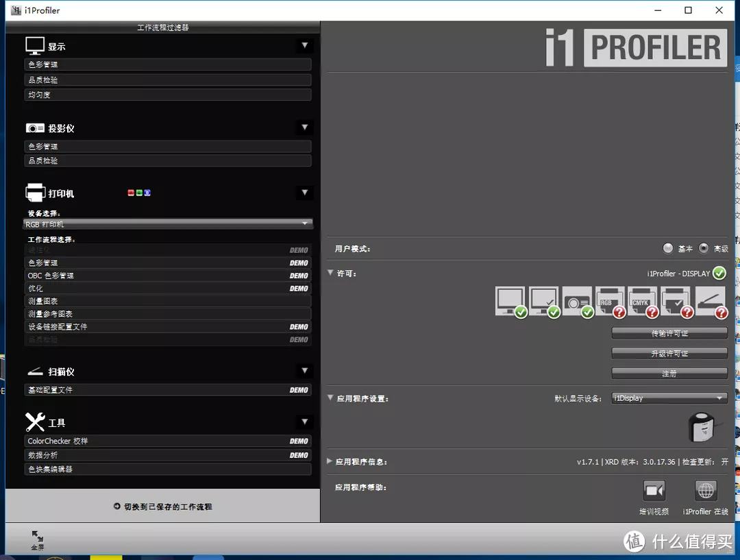The image size is (740, 560).
Task: Open the RGB 打印机 device selection dropdown
Action: (x=168, y=224)
